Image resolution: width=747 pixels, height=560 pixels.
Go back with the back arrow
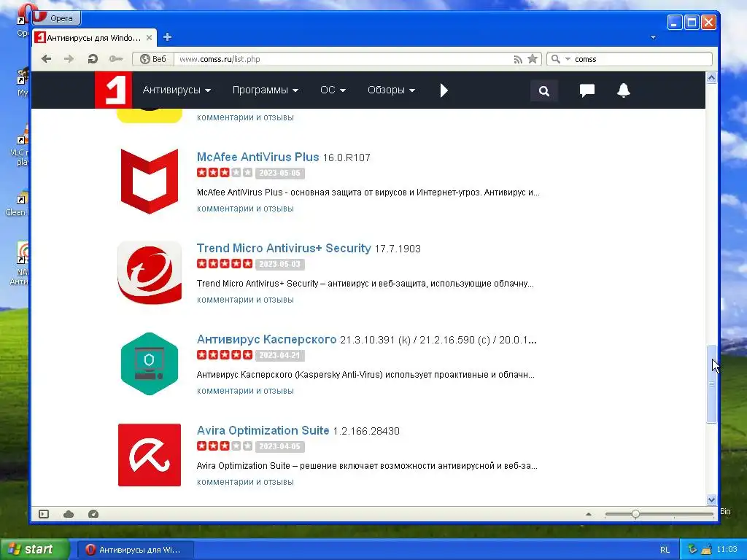tap(46, 58)
